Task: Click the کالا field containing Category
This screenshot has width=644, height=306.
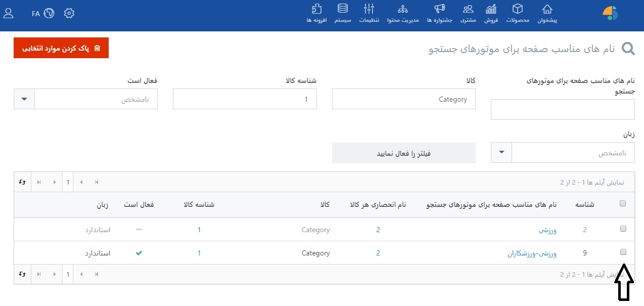Action: click(x=404, y=99)
